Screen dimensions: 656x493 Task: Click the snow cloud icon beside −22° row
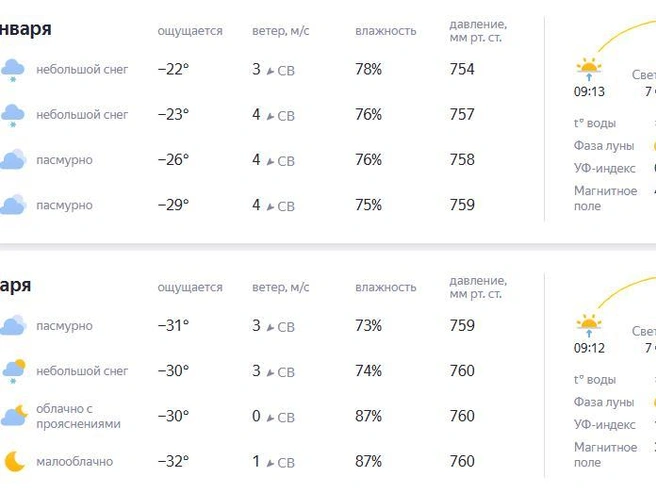point(13,70)
